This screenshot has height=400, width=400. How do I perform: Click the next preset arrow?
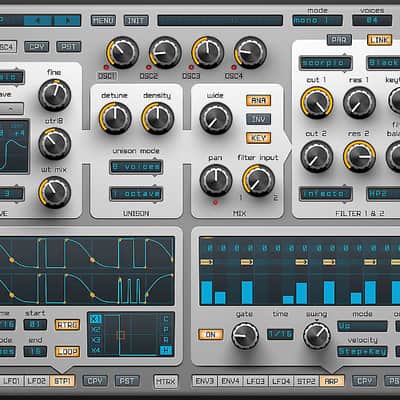pos(68,21)
